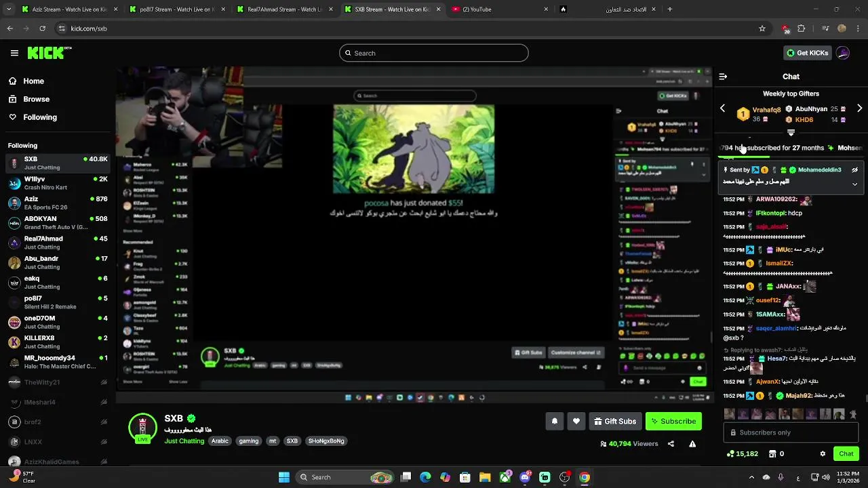This screenshot has height=488, width=868.
Task: Bookmark this page with the star icon
Action: (762, 28)
